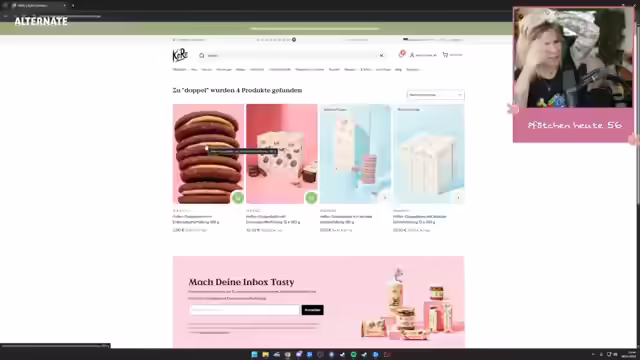Click the Blog navigation item
Viewport: 640px width, 360px height.
(398, 69)
